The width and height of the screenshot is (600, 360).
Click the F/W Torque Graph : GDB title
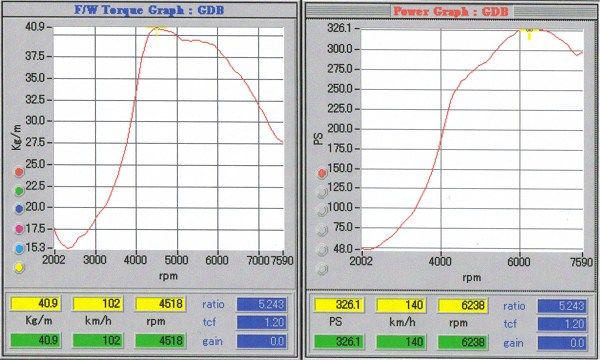point(149,10)
